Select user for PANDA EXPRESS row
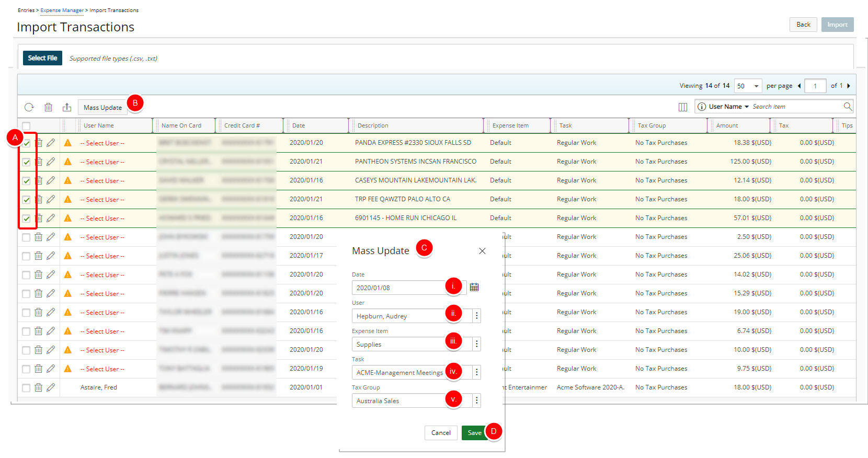The image size is (868, 458). click(x=102, y=143)
